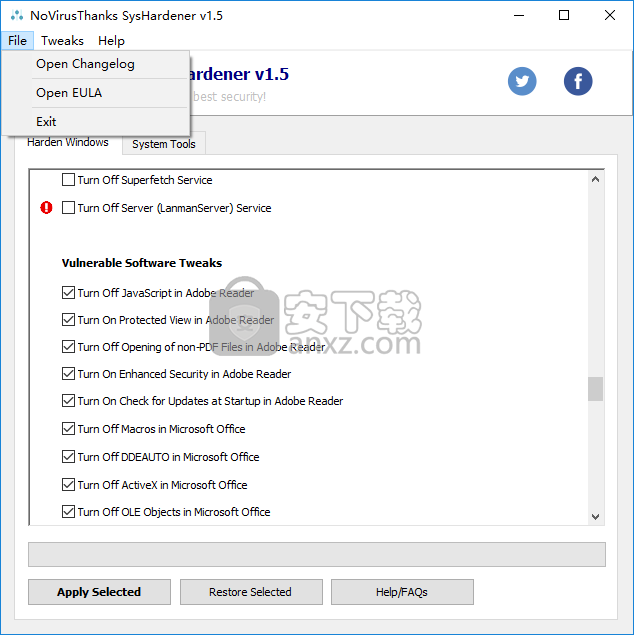The width and height of the screenshot is (634, 635).
Task: Open the Help menu
Action: coord(111,41)
